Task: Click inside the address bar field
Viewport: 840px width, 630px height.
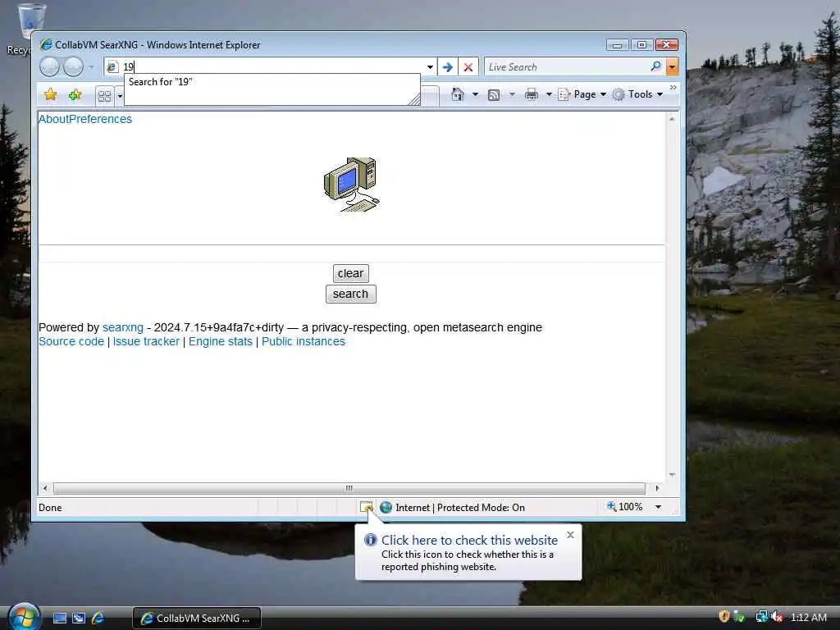Action: click(271, 67)
